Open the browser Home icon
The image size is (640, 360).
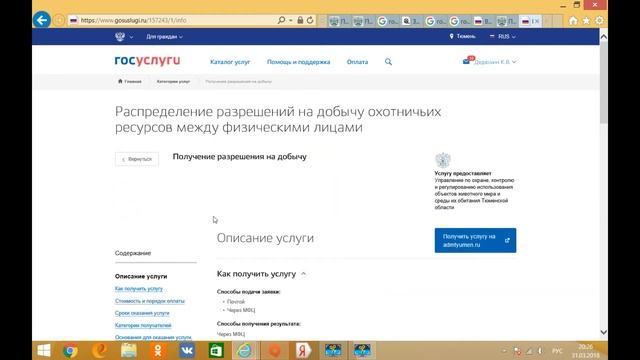click(573, 20)
